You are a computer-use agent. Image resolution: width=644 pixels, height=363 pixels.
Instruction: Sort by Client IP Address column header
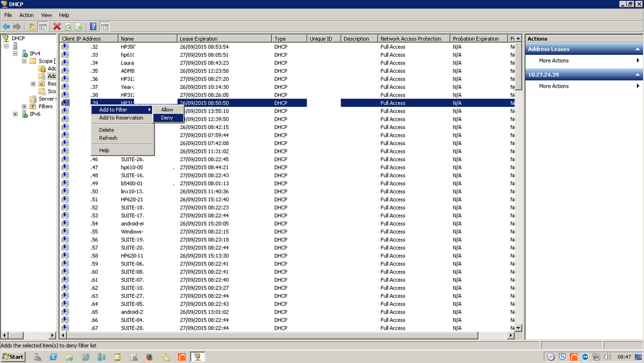point(89,39)
